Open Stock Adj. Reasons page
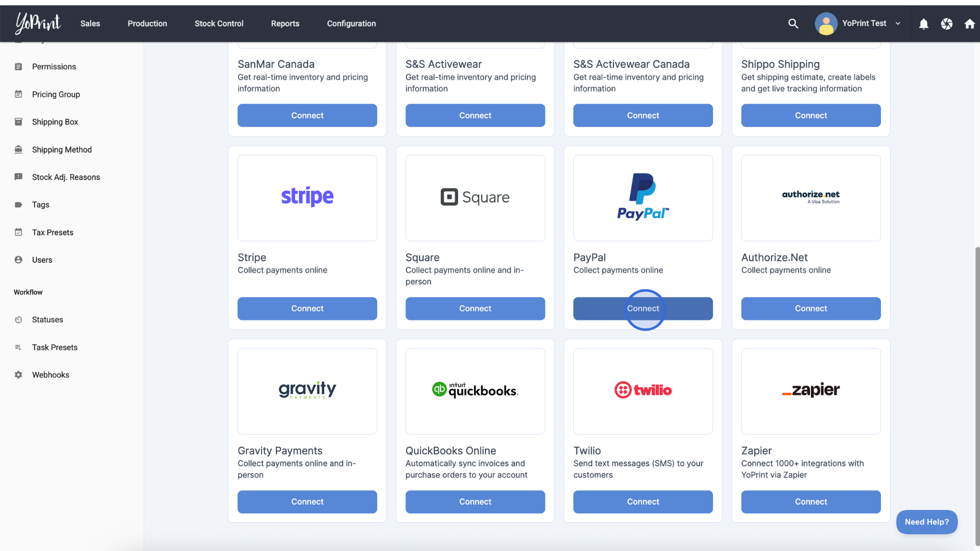This screenshot has height=551, width=980. [x=66, y=177]
